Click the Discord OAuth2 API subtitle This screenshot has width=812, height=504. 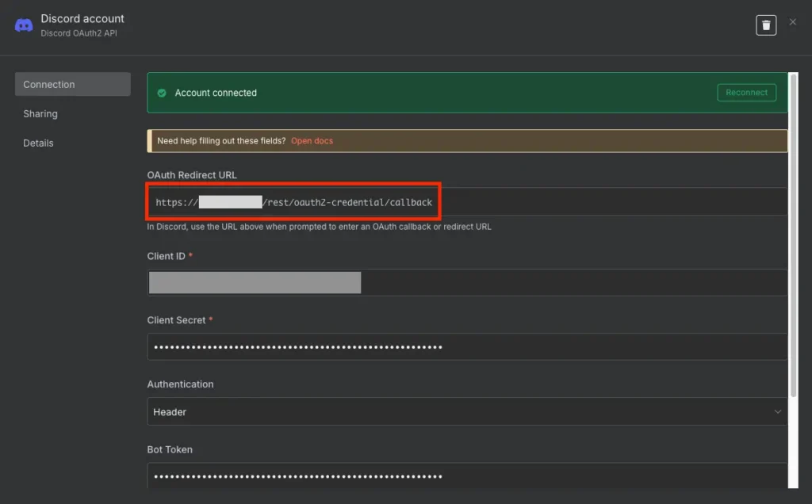tap(79, 33)
